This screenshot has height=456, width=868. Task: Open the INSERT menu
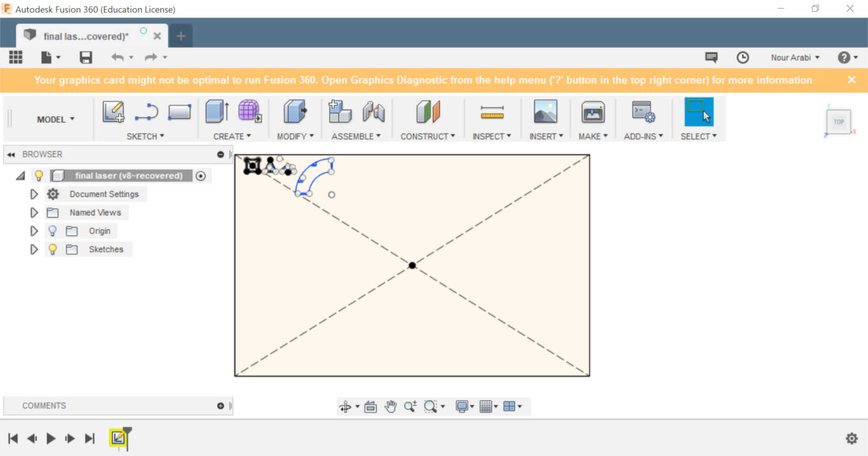coord(546,136)
